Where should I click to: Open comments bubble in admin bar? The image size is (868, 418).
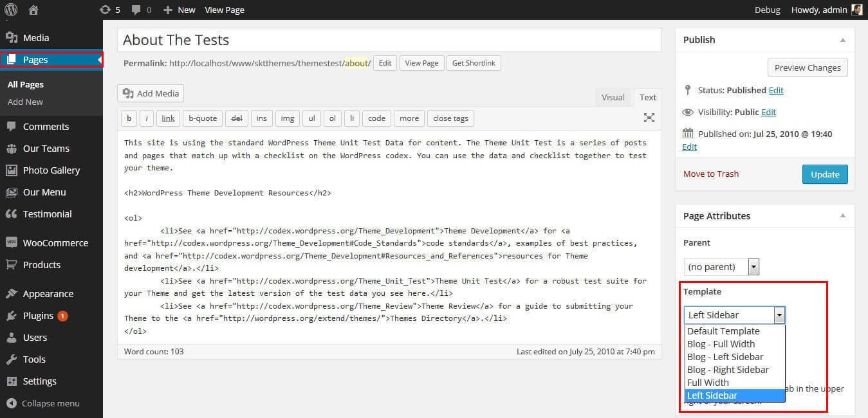142,10
